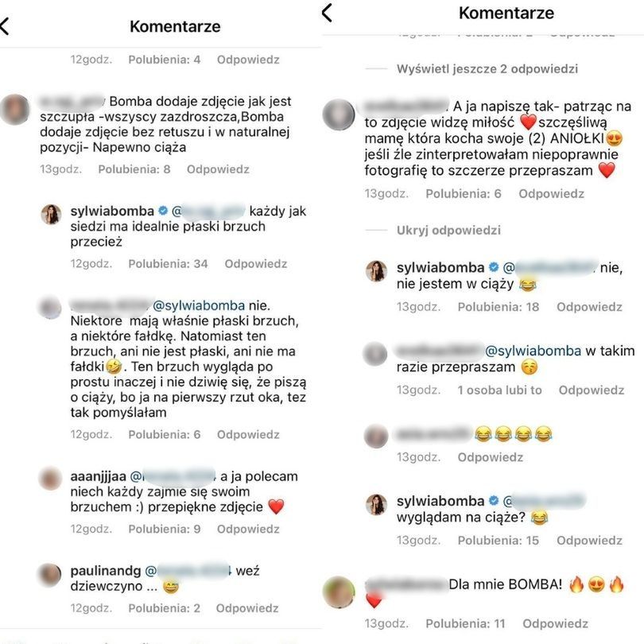Image resolution: width=644 pixels, height=644 pixels.
Task: Tap verified badge next to 'każdy jak siedzi'
Action: pos(163,211)
